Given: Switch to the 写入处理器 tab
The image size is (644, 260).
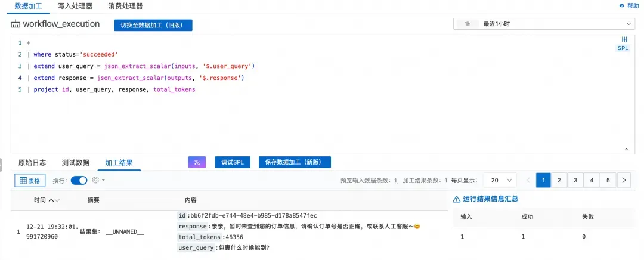Looking at the screenshot, I should (75, 6).
